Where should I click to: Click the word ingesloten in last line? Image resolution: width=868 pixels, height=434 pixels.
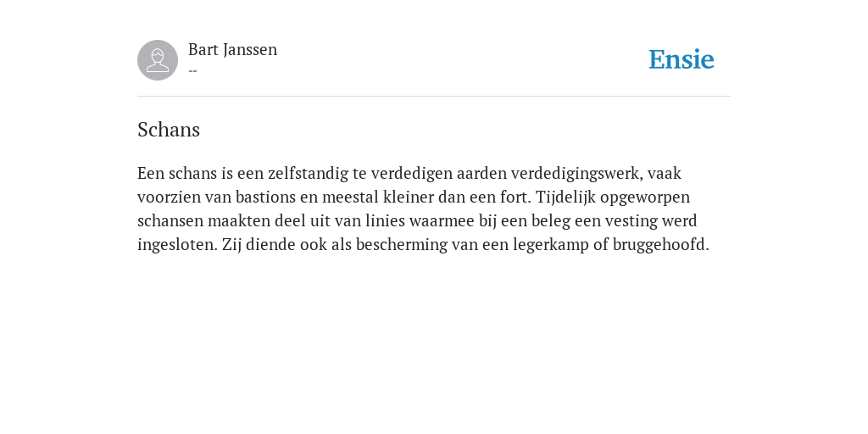[x=177, y=245]
